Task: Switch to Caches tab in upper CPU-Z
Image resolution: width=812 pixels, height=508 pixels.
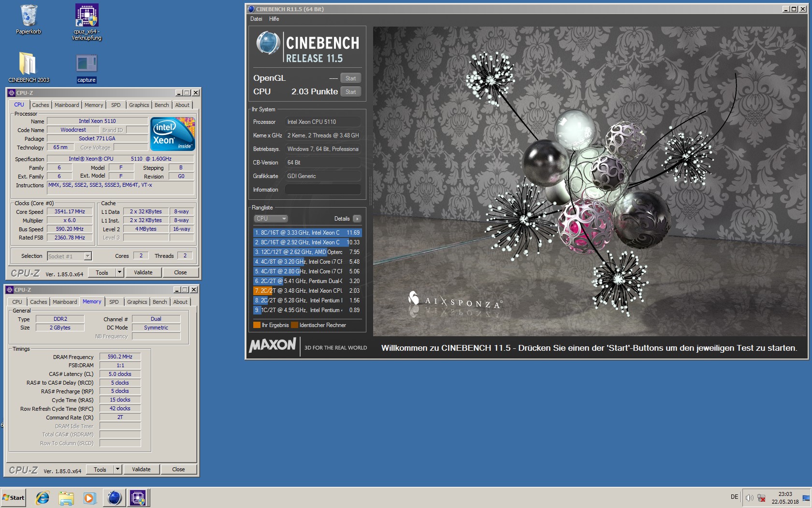Action: [x=41, y=105]
